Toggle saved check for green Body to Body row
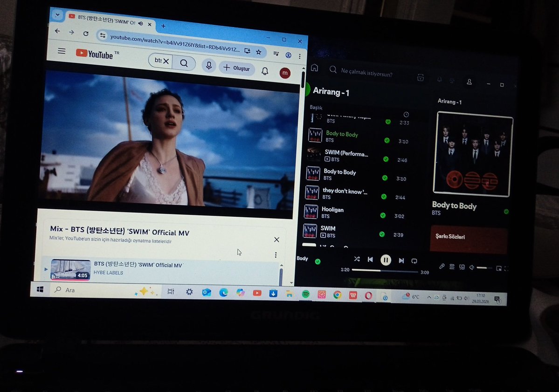 387,140
